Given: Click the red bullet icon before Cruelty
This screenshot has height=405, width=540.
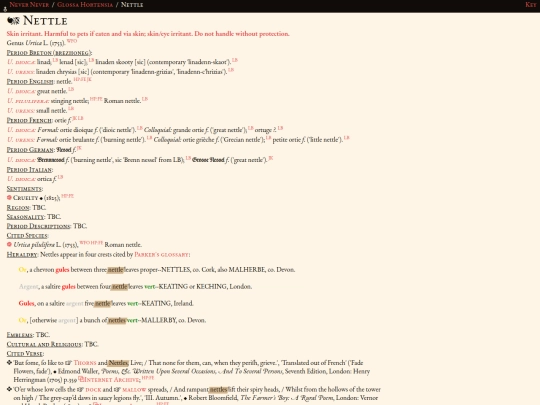Looking at the screenshot, I should [x=9, y=198].
